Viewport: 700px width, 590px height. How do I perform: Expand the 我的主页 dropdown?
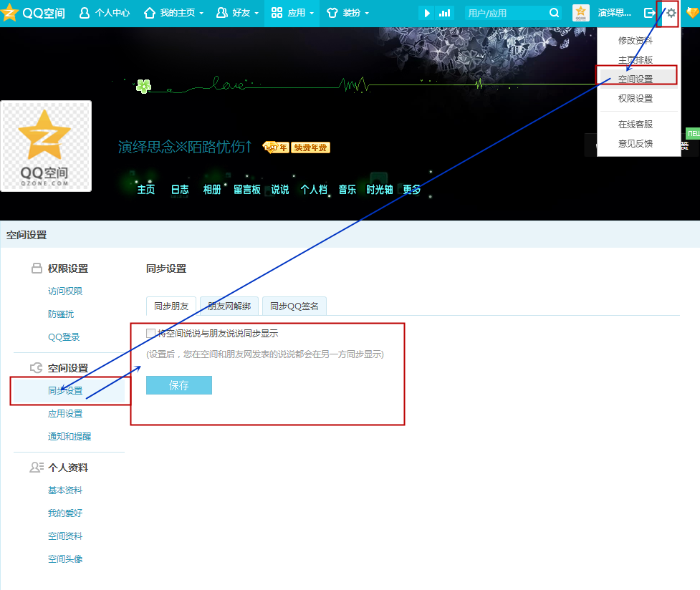[x=173, y=13]
